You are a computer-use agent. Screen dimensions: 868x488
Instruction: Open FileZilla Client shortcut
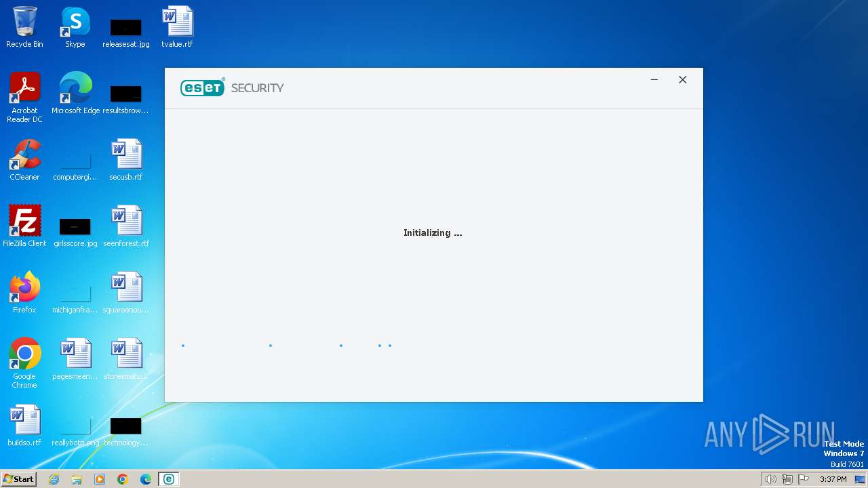24,226
